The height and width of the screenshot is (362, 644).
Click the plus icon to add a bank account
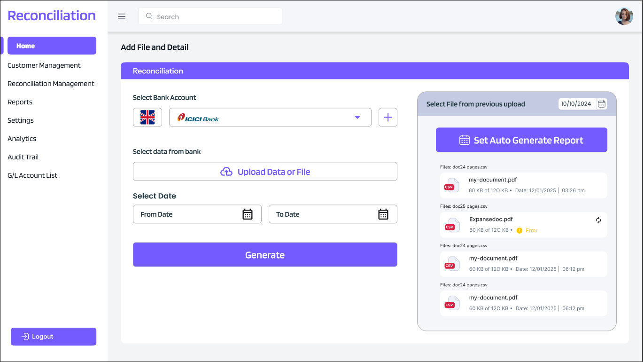[x=388, y=117]
